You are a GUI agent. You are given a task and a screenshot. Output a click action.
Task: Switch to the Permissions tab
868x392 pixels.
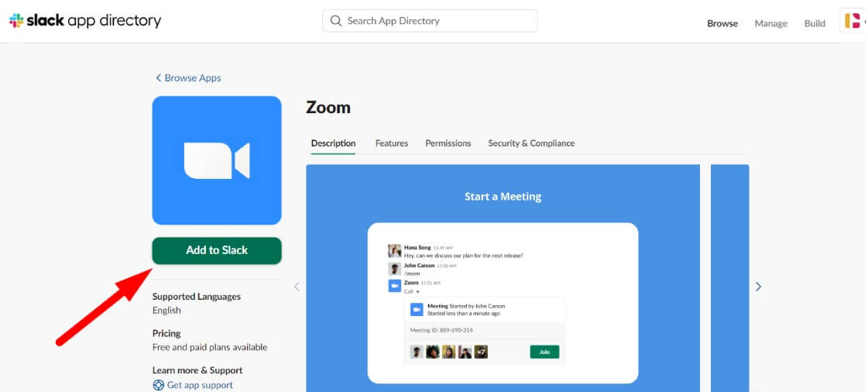pos(448,143)
